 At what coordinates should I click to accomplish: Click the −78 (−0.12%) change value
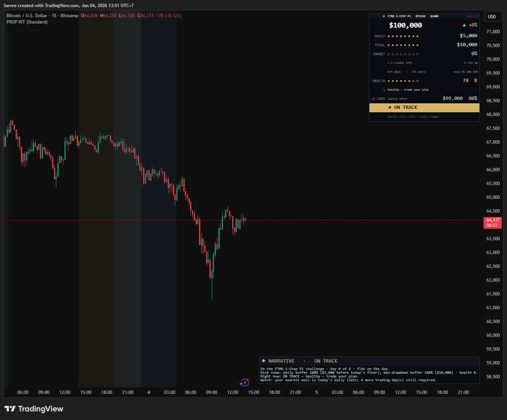169,16
